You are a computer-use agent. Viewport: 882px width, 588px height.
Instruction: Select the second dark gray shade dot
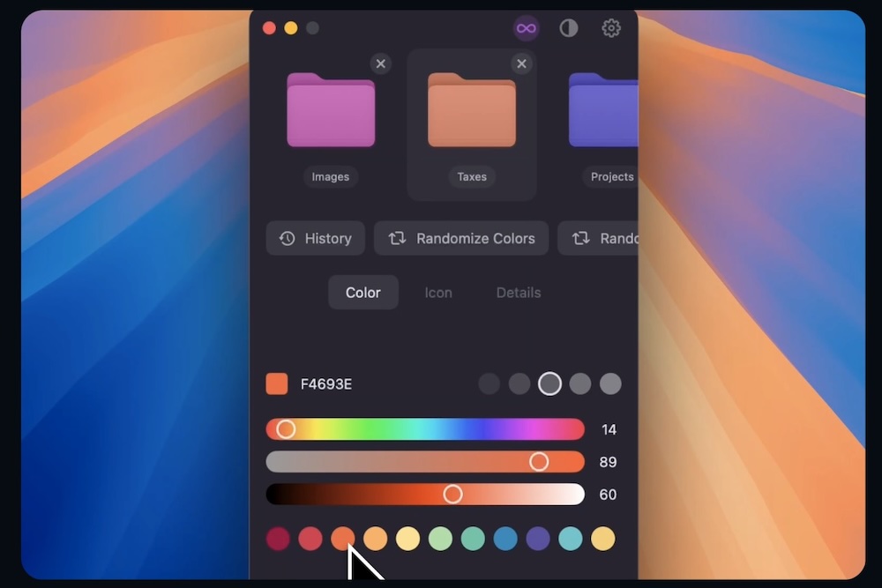(519, 384)
